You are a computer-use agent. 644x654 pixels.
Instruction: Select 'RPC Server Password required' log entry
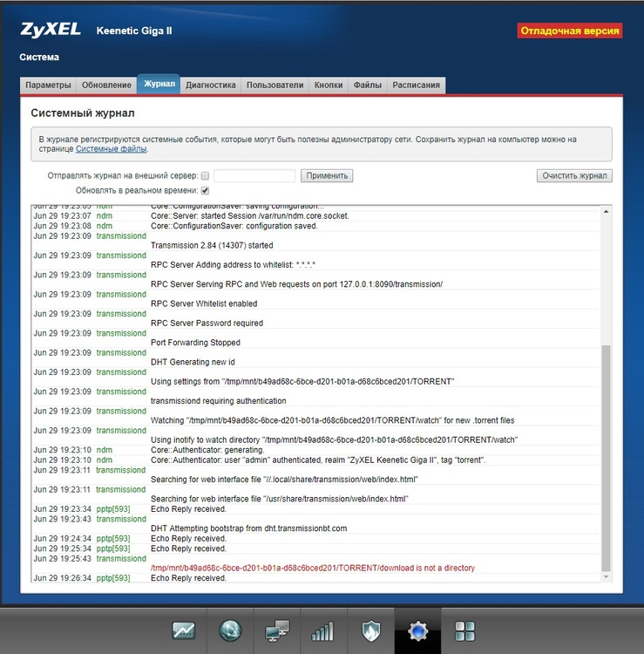pos(207,323)
